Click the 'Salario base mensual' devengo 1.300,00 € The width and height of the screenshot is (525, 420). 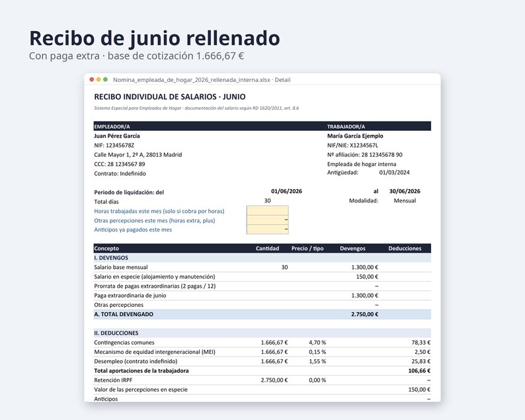tap(364, 267)
